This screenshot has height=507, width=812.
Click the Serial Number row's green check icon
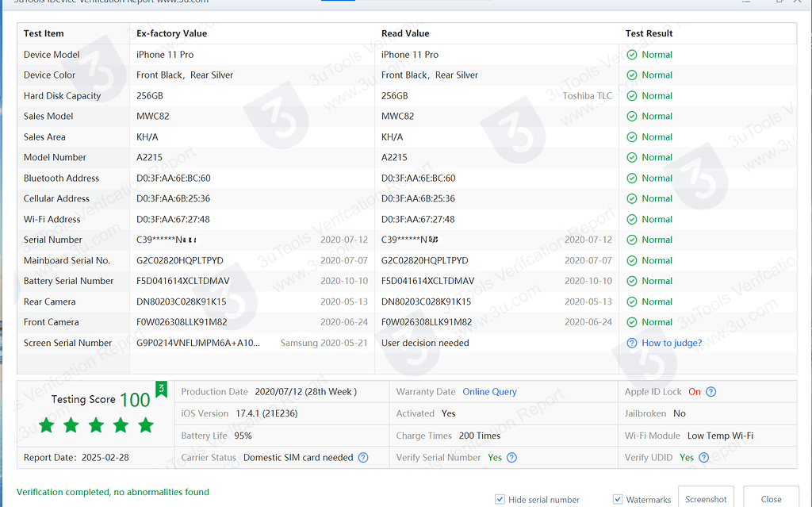pyautogui.click(x=632, y=240)
